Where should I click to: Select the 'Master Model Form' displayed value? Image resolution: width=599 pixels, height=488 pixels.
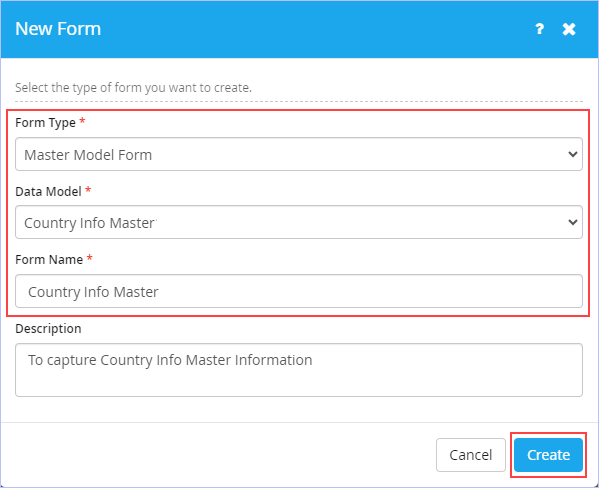(88, 155)
